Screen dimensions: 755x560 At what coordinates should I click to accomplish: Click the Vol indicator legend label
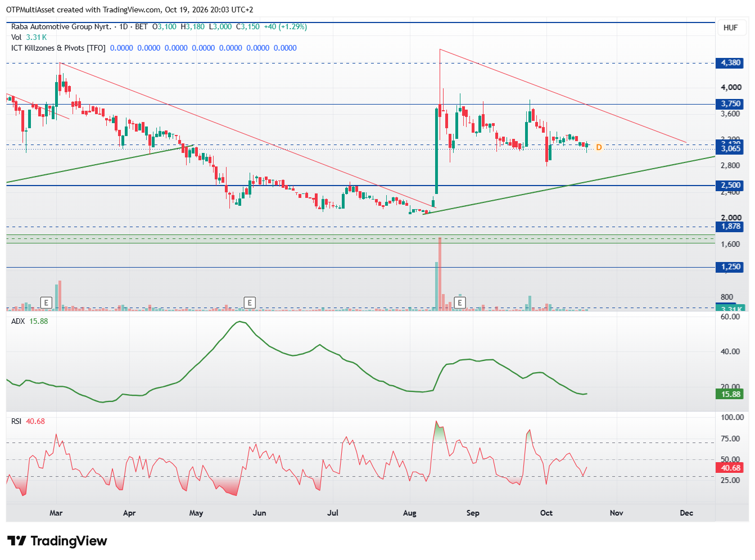16,37
